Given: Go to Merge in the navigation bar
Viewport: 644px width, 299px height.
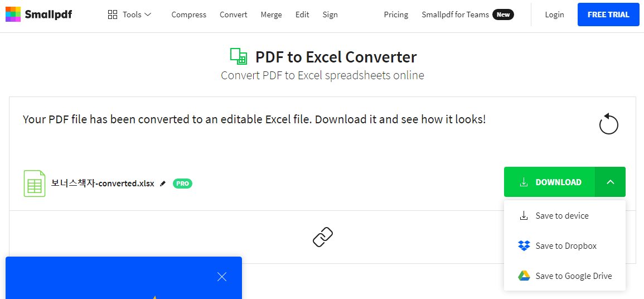Looking at the screenshot, I should pos(271,15).
